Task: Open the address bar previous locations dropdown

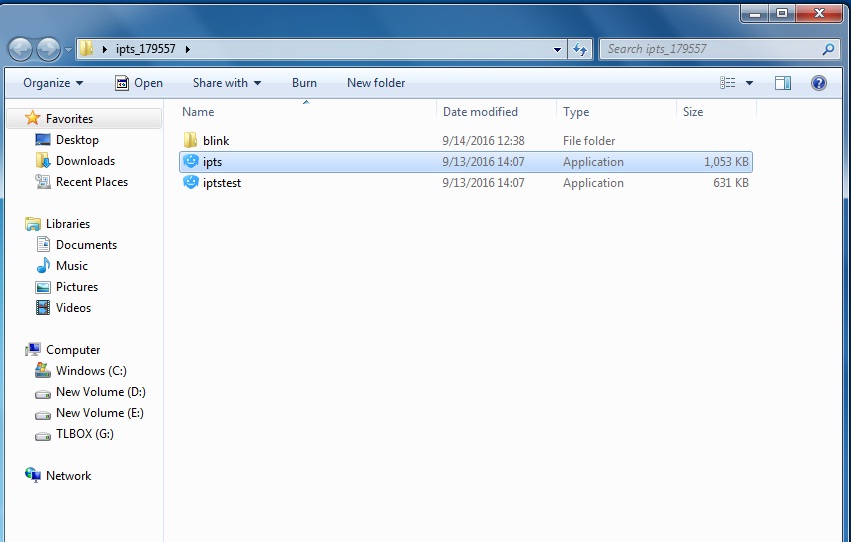Action: [557, 49]
